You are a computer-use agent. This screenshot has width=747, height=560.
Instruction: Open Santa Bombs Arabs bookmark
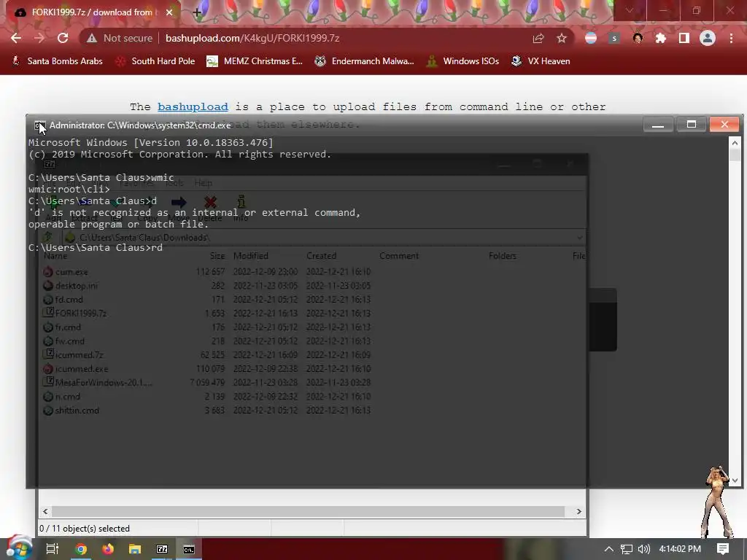click(57, 61)
